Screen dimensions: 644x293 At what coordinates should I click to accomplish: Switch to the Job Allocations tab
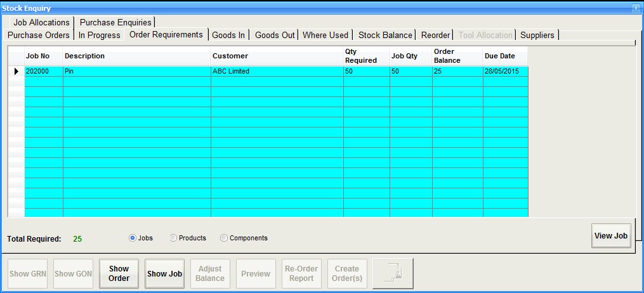coord(41,22)
